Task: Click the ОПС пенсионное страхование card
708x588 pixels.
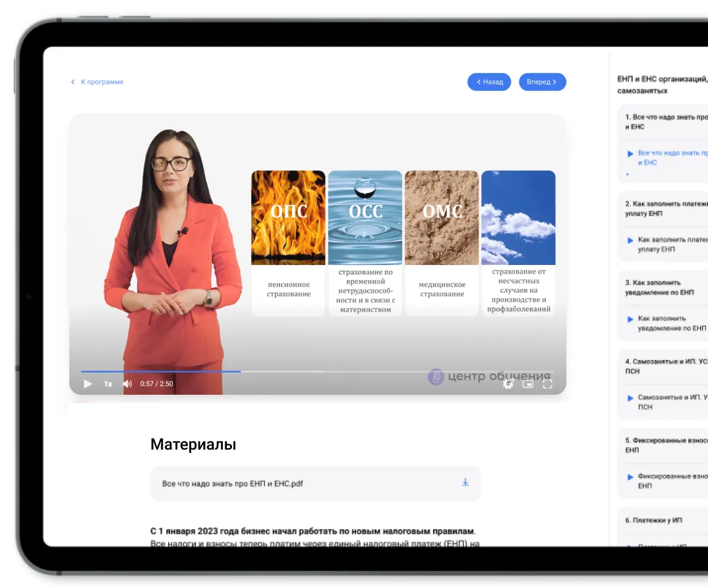Action: pyautogui.click(x=288, y=243)
